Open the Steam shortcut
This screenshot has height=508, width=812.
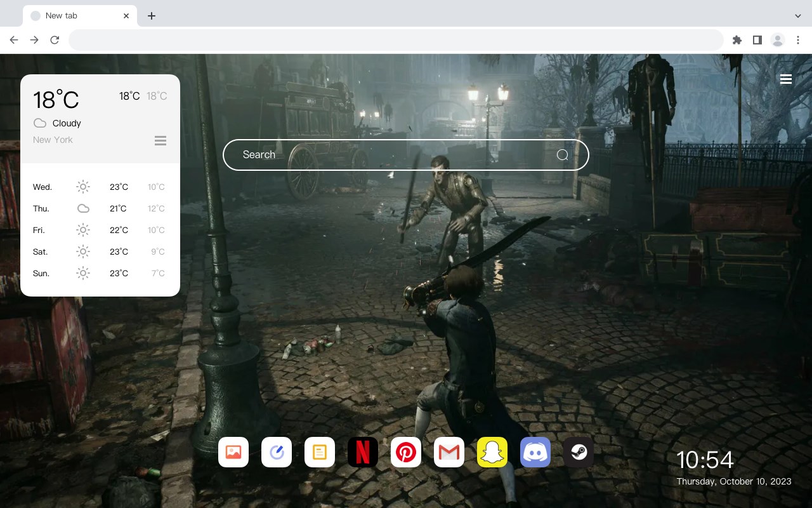click(579, 452)
